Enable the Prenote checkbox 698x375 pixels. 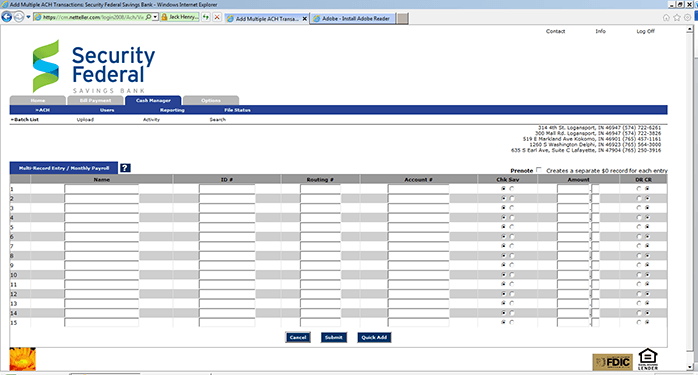tap(539, 170)
